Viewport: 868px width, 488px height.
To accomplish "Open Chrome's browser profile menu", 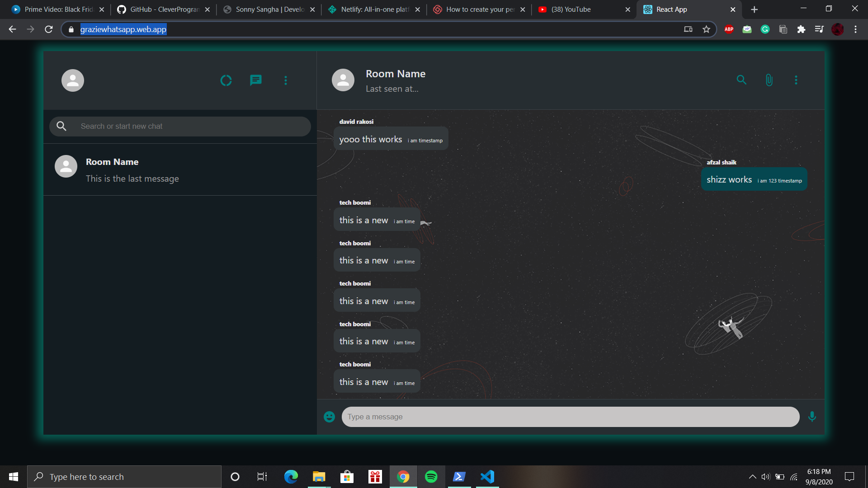I will (x=838, y=29).
